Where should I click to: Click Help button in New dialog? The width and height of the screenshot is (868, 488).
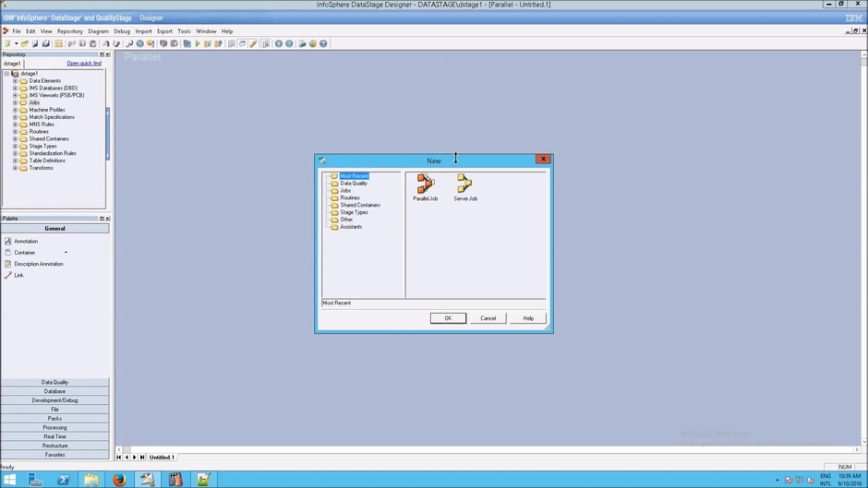pos(528,318)
